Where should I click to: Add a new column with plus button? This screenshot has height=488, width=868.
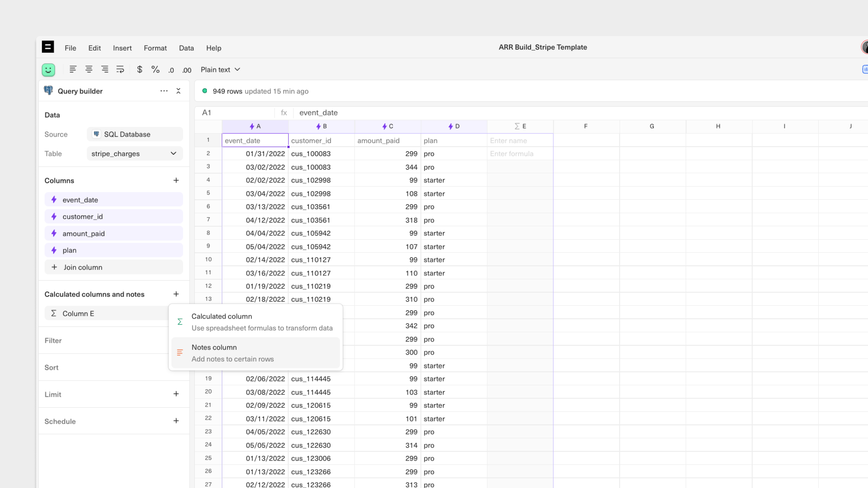176,180
